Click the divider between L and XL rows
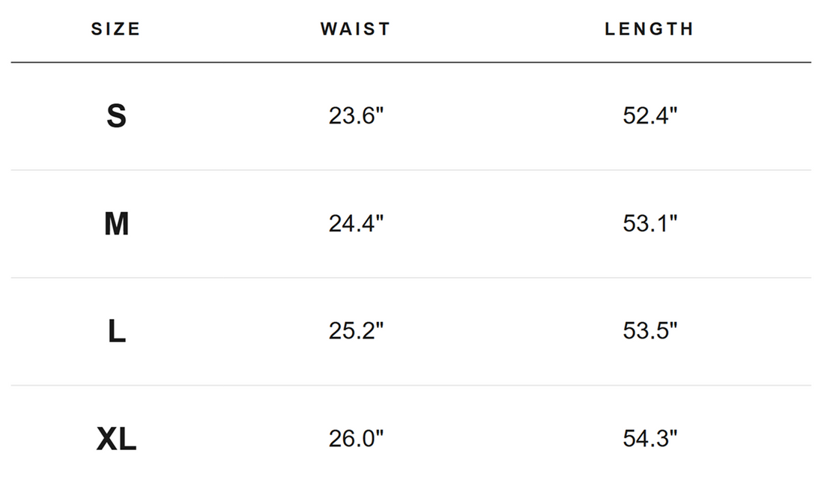This screenshot has height=504, width=824. 411,385
